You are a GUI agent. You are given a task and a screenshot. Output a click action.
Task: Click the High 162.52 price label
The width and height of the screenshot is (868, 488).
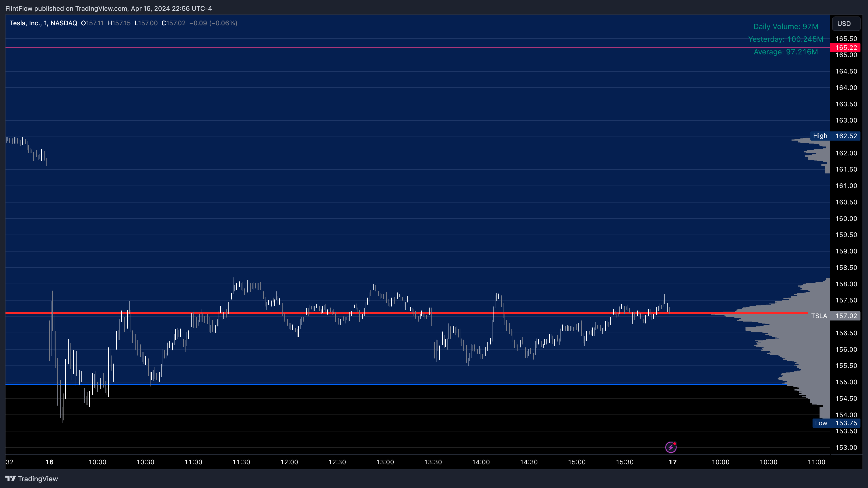click(835, 136)
